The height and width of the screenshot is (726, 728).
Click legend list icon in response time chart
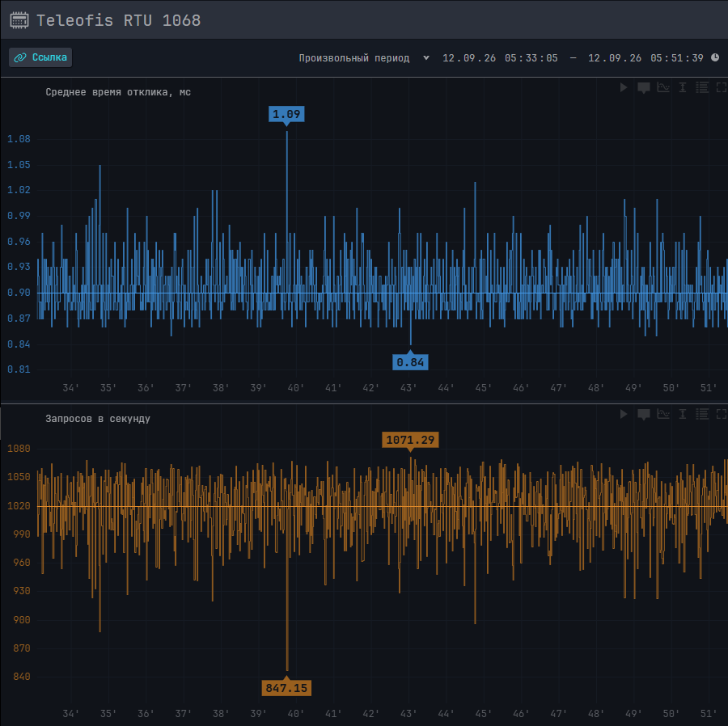(702, 87)
